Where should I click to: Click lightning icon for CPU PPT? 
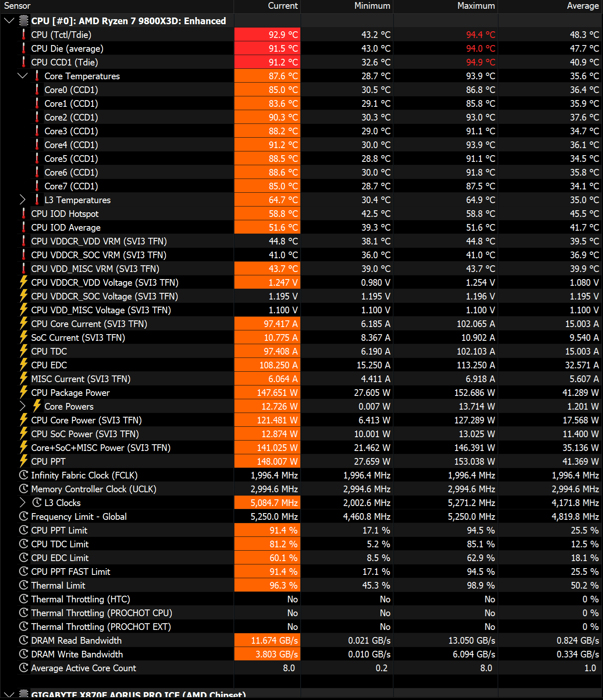tap(24, 461)
